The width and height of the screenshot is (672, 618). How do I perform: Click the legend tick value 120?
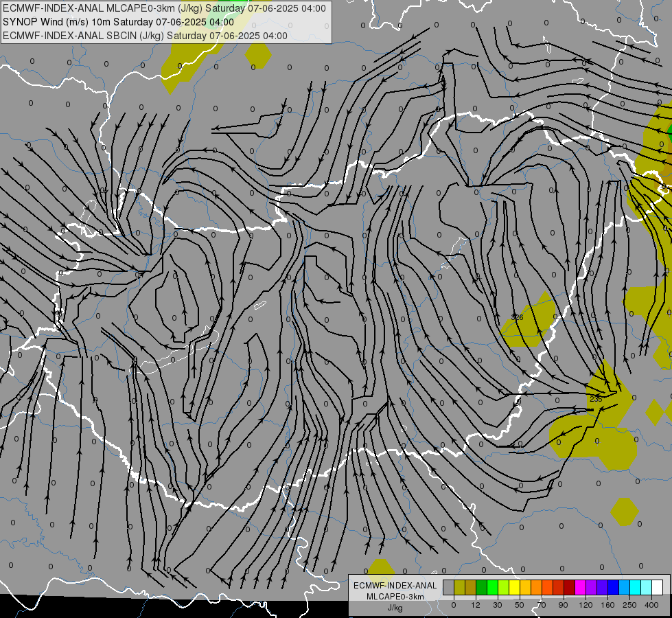tap(586, 605)
